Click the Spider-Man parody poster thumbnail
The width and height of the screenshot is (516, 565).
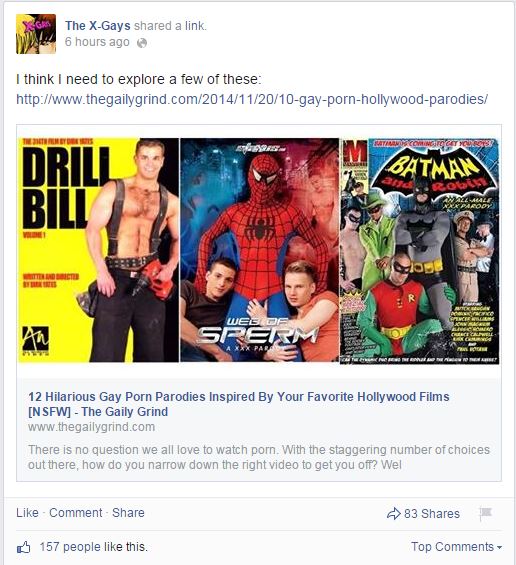259,250
